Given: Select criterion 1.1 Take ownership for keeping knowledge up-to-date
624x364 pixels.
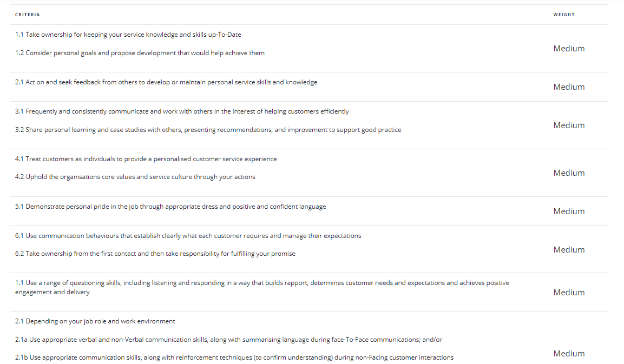Looking at the screenshot, I should pos(128,35).
